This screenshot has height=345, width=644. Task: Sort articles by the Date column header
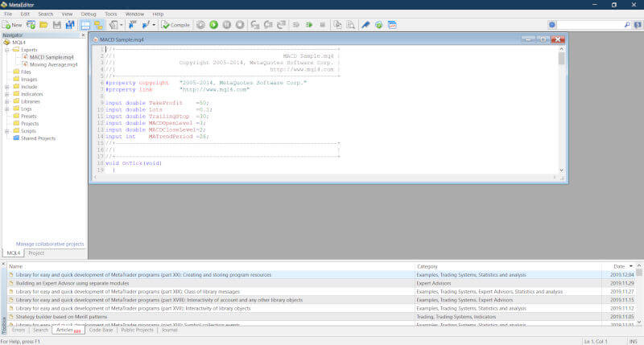coord(619,265)
